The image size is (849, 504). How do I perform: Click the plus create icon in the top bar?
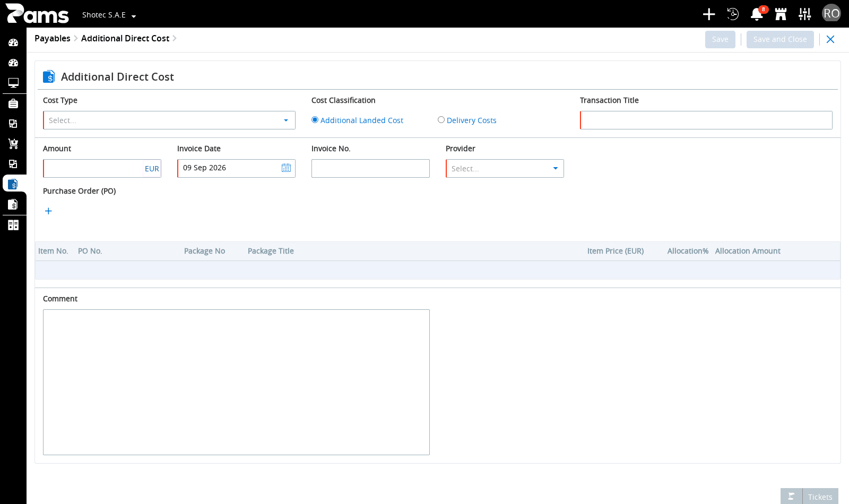click(709, 14)
